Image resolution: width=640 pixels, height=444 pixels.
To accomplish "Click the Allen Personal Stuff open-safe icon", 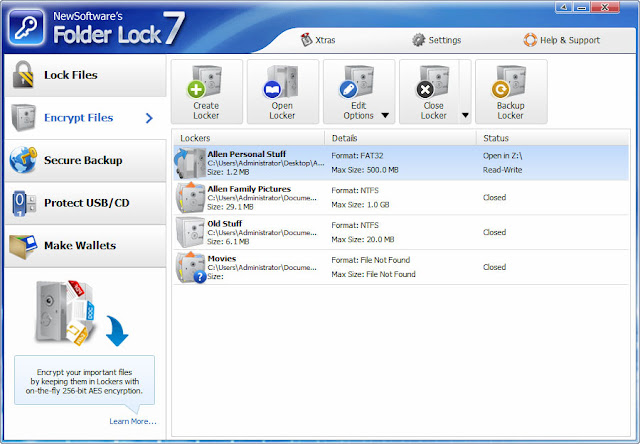I will pyautogui.click(x=190, y=163).
